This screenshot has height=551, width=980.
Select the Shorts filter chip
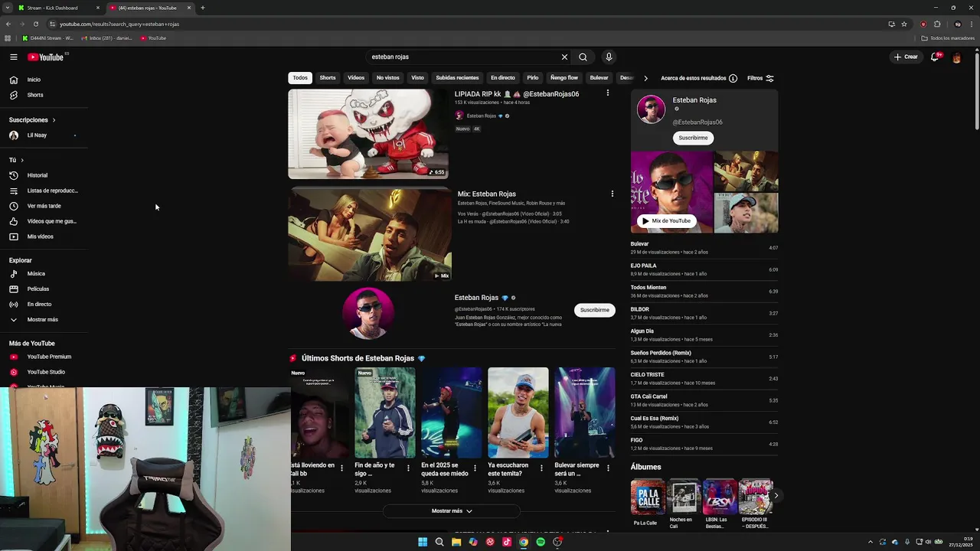tap(328, 78)
